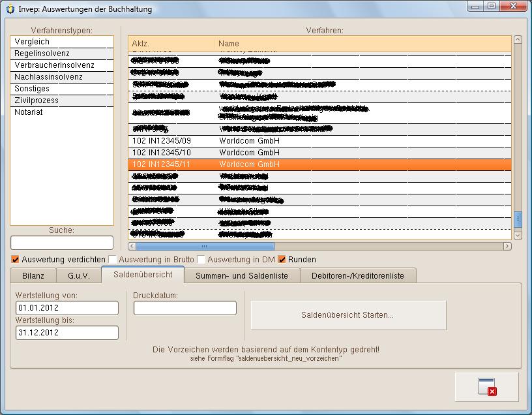Click the vertical scrollbar thumb
Screen dimensions: 532x415
pyautogui.click(x=518, y=219)
